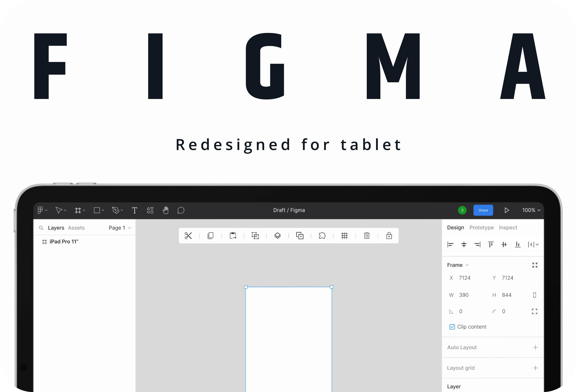Click the trash delete icon
This screenshot has width=576, height=392.
coord(367,236)
